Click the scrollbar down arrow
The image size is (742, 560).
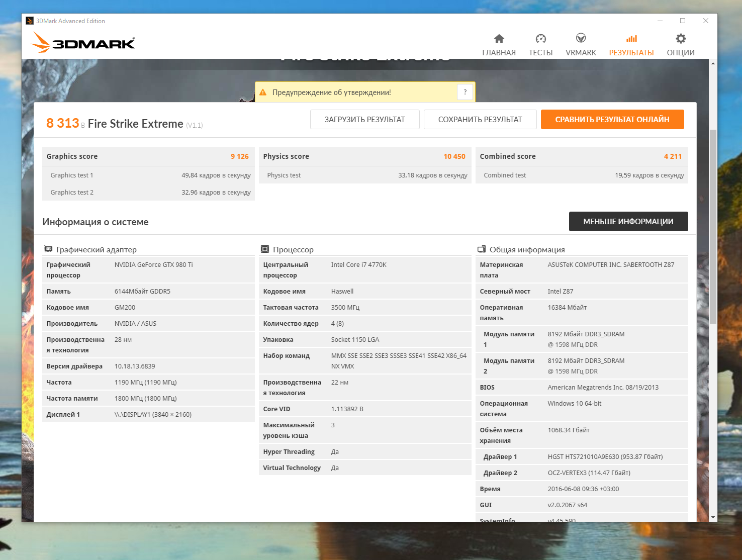point(713,517)
